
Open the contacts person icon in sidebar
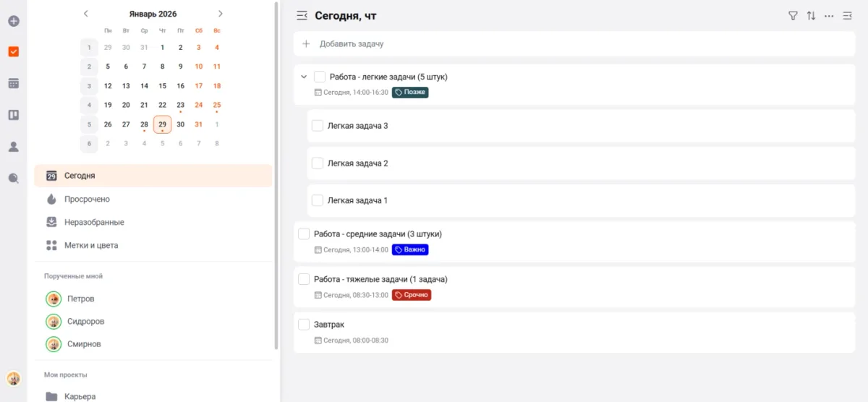click(13, 147)
